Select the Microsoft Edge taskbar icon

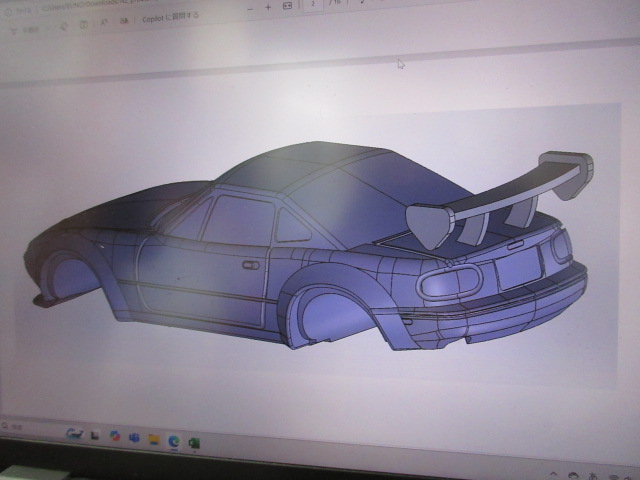pos(174,439)
